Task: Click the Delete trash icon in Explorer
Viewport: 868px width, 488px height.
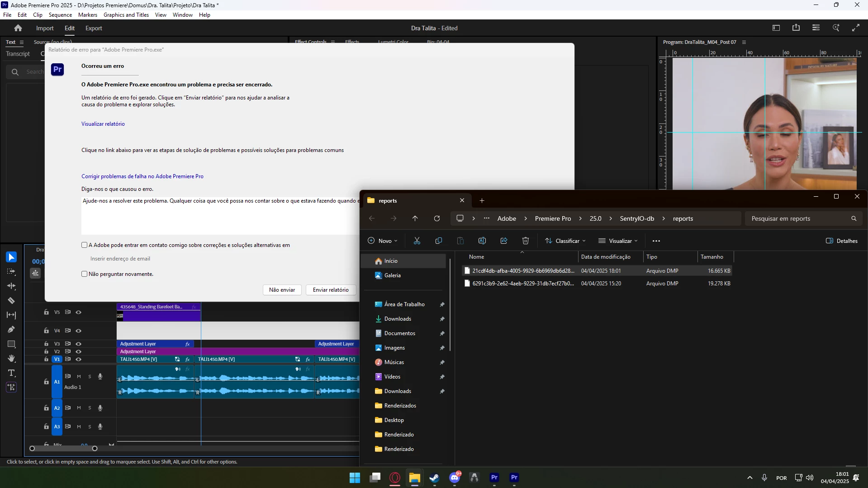Action: [x=526, y=241]
